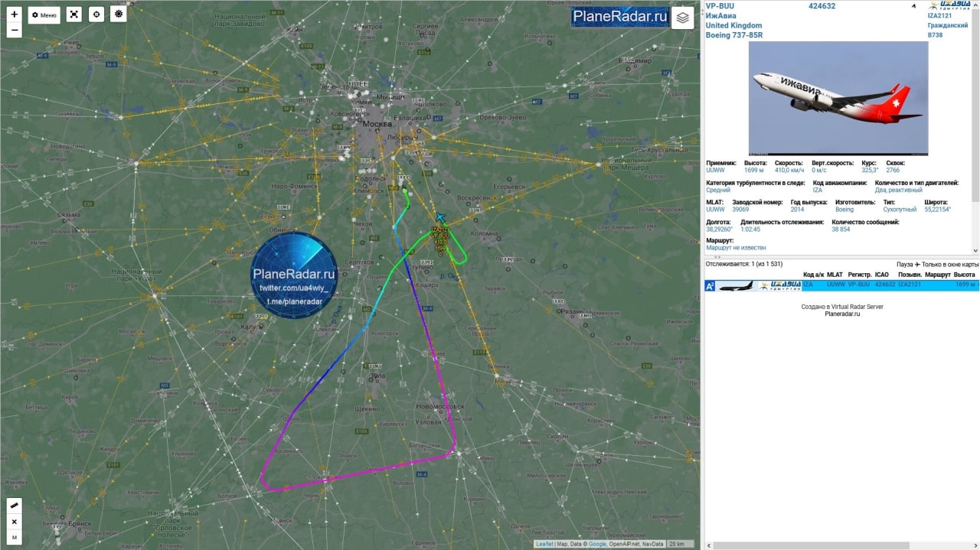Click the ИжАвиа operator name
Screen dimensions: 980x550
pos(722,16)
